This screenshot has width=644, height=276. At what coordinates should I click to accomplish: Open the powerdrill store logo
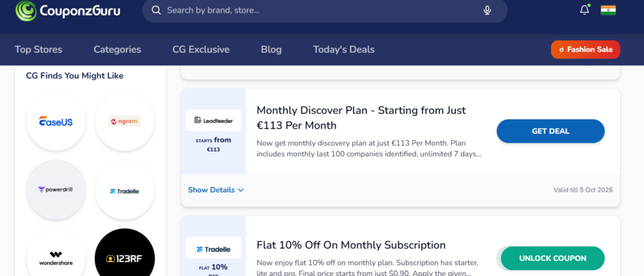[56, 190]
